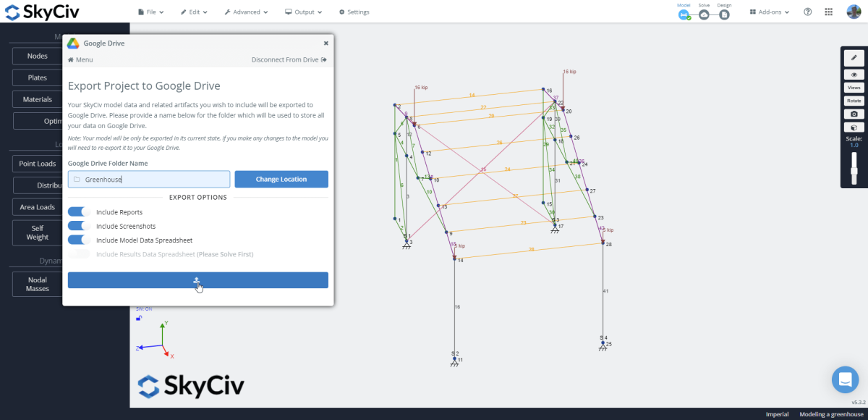This screenshot has height=420, width=868.
Task: Click the camera screenshot icon on right toolbar
Action: click(x=854, y=113)
